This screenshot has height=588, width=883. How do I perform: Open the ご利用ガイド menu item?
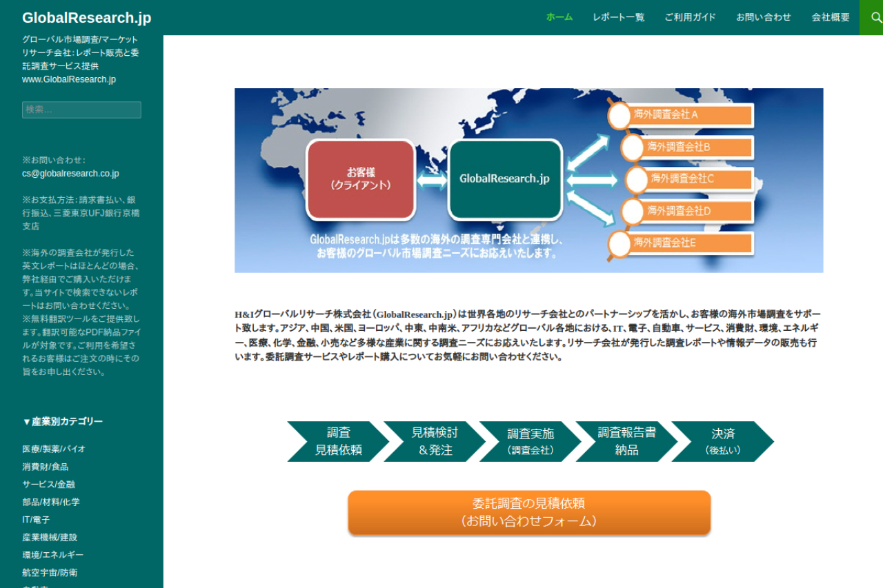(691, 17)
